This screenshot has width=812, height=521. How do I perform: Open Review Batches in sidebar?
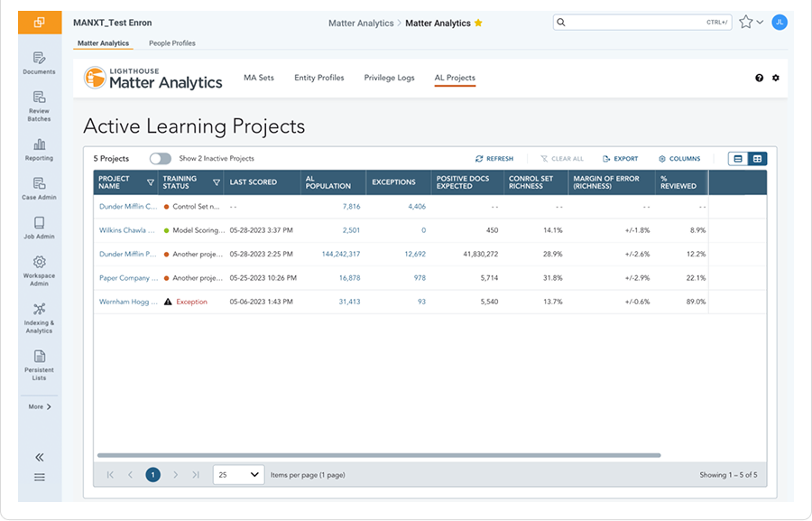click(40, 106)
